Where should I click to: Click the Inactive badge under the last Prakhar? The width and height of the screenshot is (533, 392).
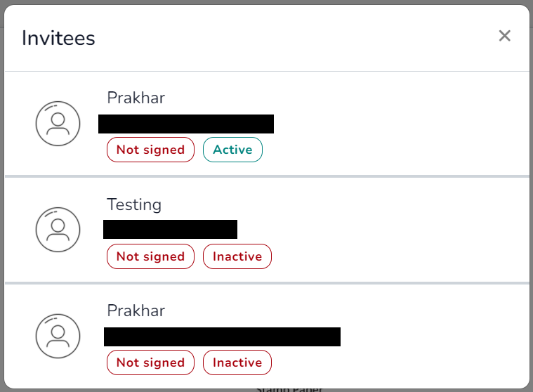pyautogui.click(x=237, y=362)
